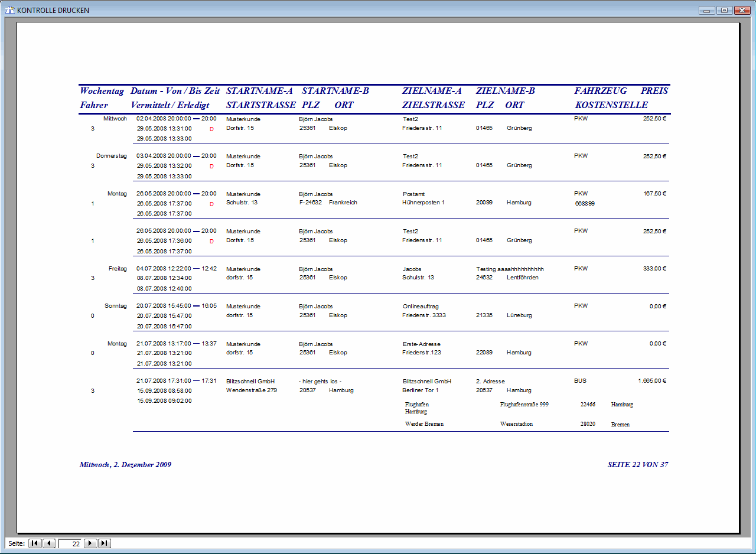The width and height of the screenshot is (756, 554).
Task: Click the KONTROLLE DRUCKEN window icon
Action: 9,10
